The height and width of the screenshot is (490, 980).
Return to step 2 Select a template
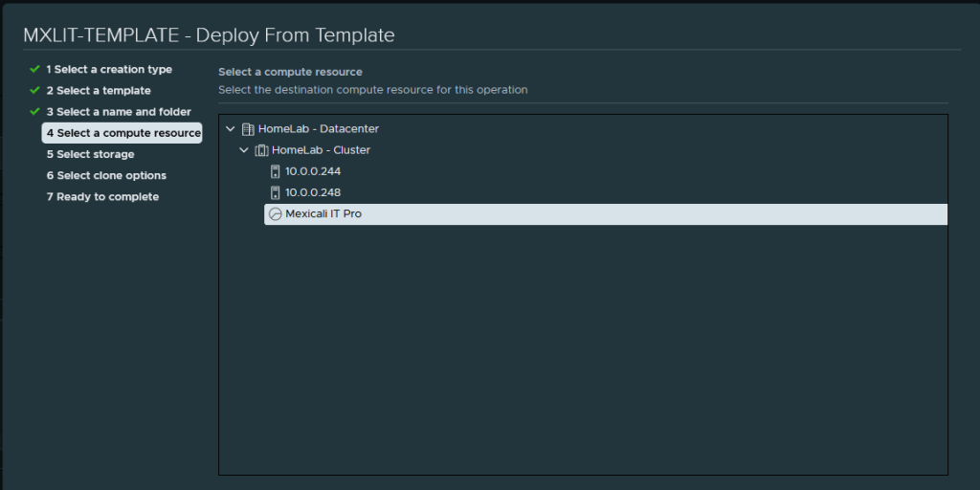(x=99, y=91)
